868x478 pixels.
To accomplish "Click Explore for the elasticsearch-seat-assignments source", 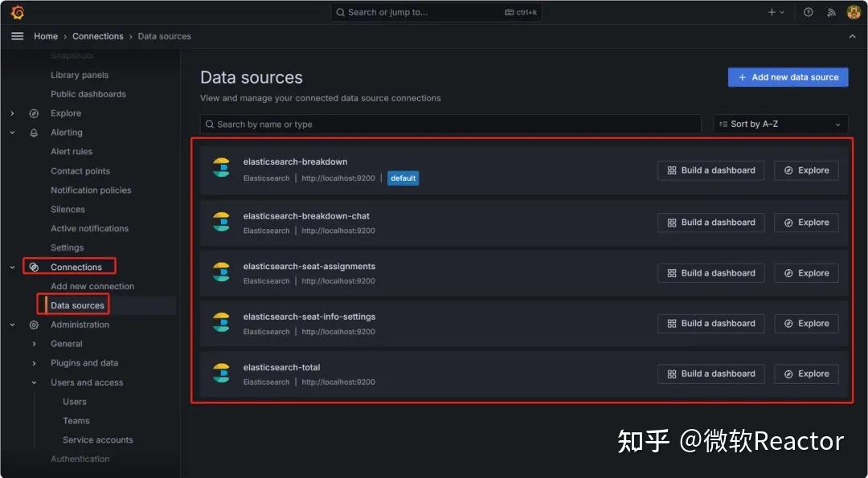I will [805, 272].
